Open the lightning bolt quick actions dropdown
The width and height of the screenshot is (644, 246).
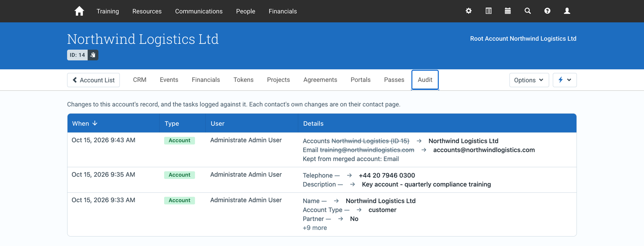[x=565, y=80]
